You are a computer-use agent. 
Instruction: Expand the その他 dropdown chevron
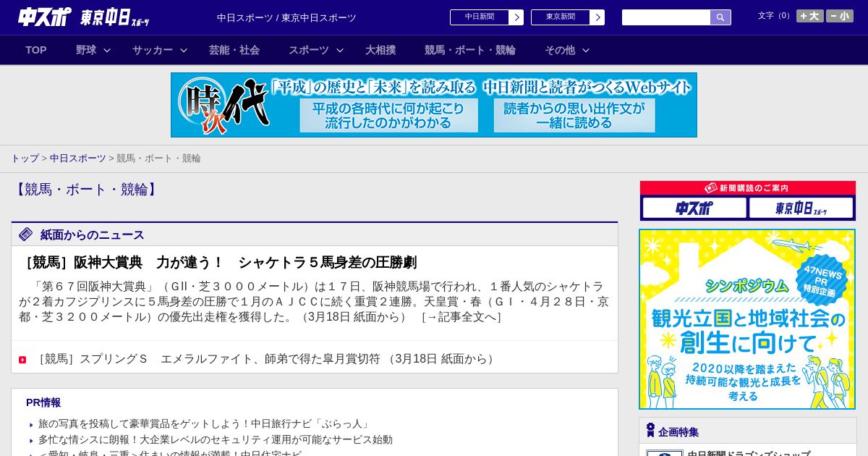[586, 50]
